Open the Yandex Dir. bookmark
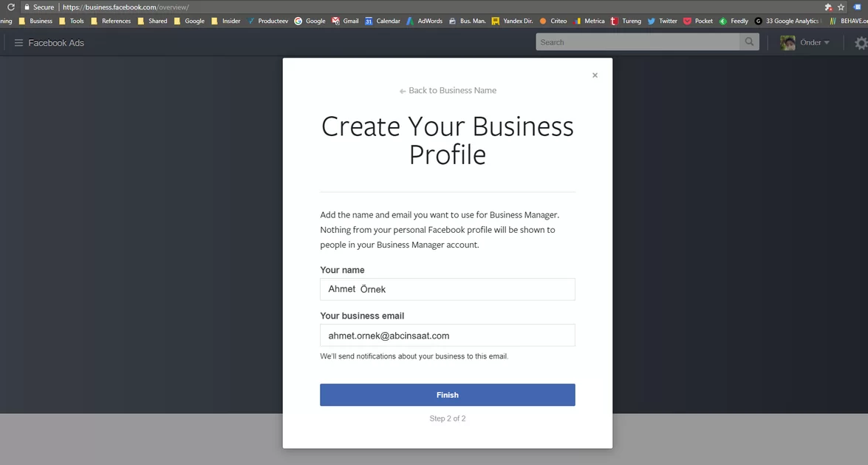The image size is (868, 465). (513, 21)
